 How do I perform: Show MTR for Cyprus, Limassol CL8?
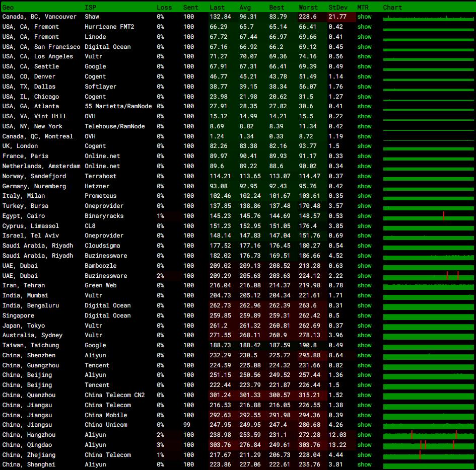[x=364, y=225]
